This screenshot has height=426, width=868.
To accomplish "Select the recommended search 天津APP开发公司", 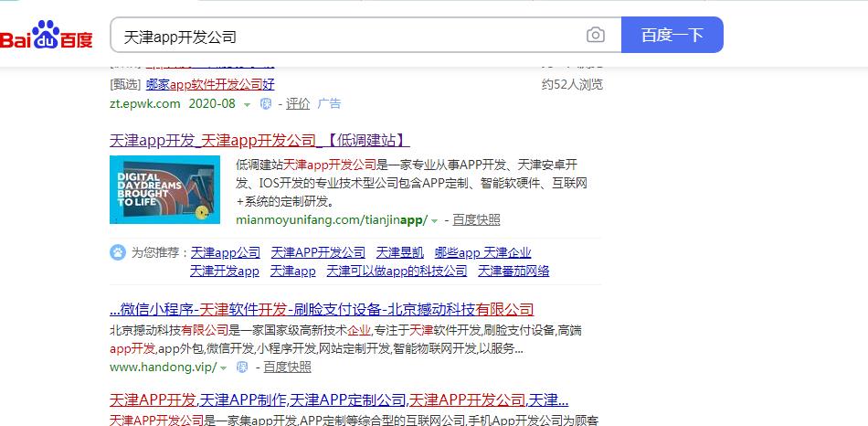I will coord(318,252).
